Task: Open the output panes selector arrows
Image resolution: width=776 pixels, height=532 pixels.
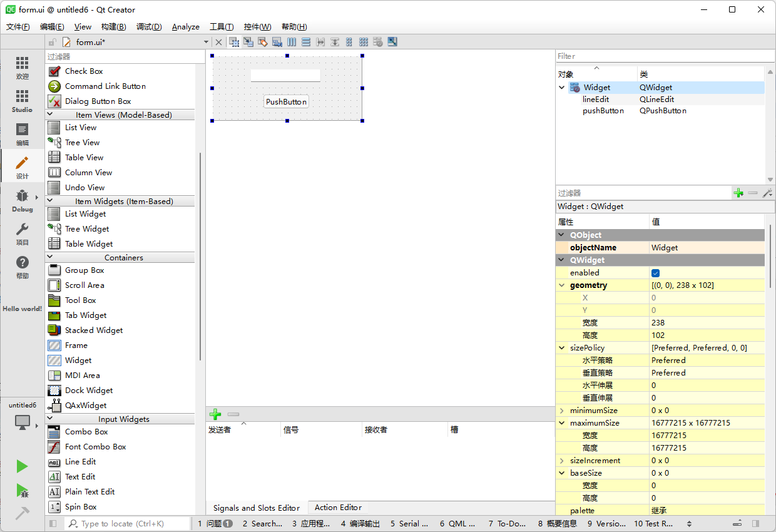Action: (x=689, y=524)
